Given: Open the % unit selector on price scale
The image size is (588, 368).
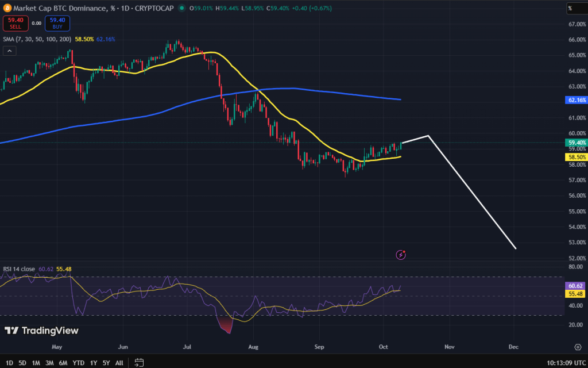Looking at the screenshot, I should coord(577,8).
